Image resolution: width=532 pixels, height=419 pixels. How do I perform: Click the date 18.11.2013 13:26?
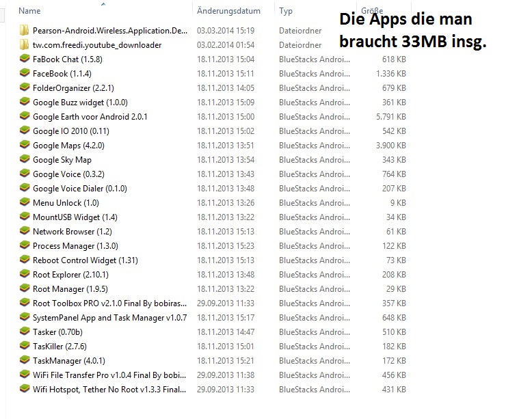[x=226, y=203]
